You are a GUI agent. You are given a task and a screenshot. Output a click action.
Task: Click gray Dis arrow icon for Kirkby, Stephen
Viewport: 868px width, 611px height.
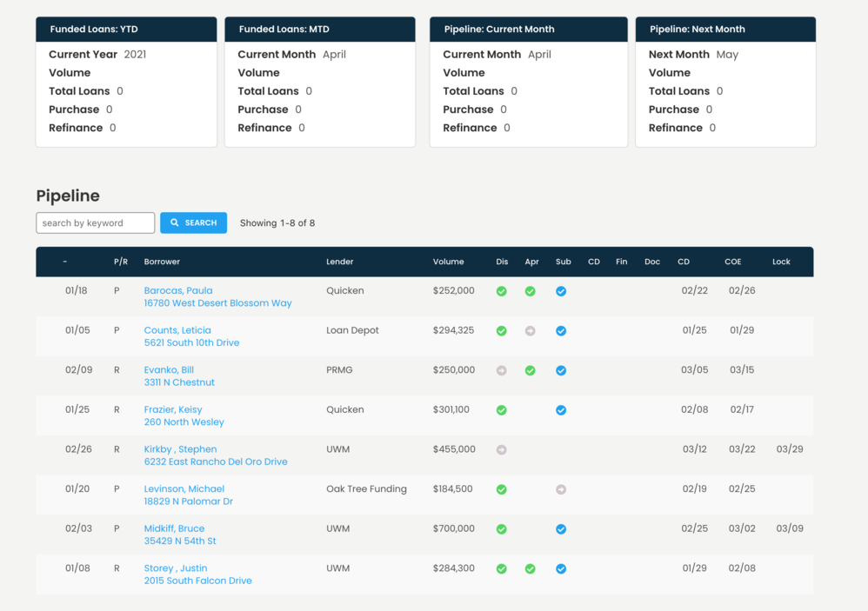(x=502, y=450)
